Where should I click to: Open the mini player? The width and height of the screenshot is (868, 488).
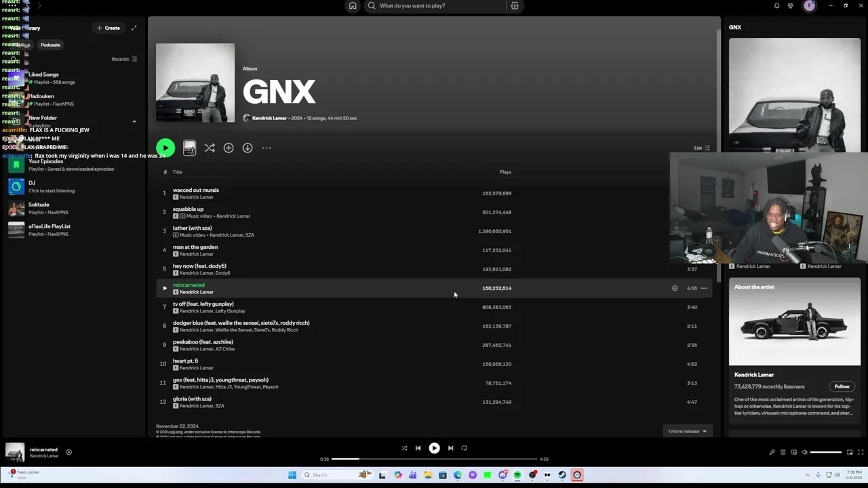click(x=849, y=452)
